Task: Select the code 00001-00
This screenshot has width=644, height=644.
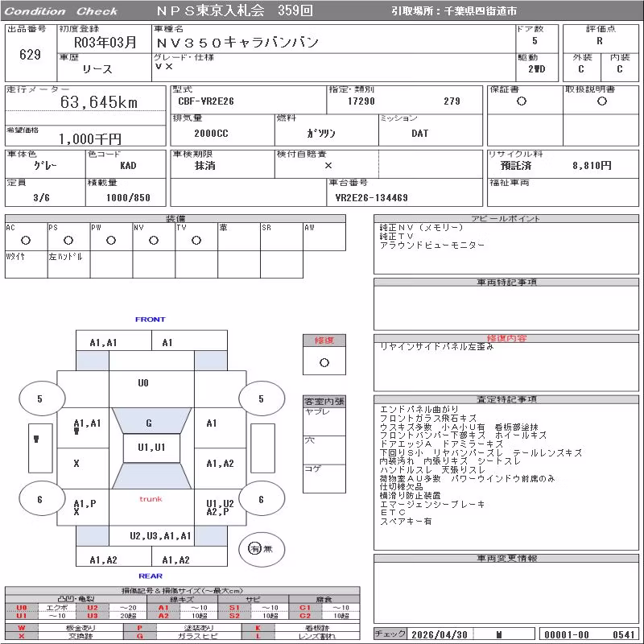Action: coord(567,634)
